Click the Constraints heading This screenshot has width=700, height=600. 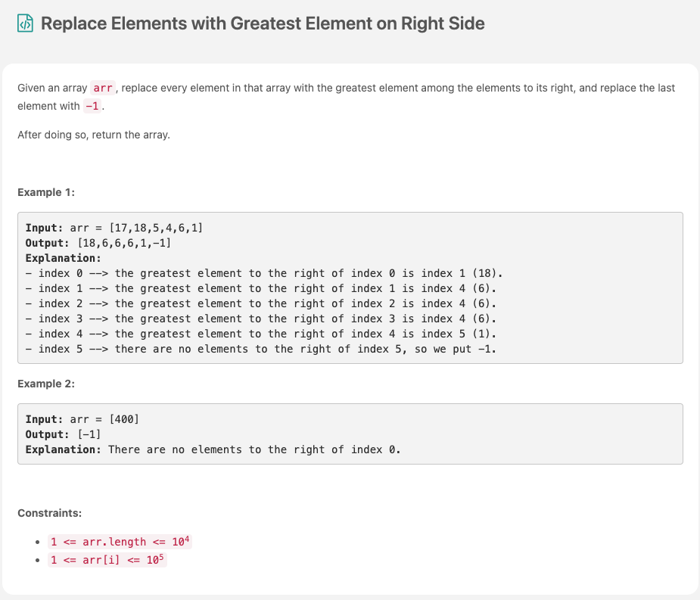48,513
